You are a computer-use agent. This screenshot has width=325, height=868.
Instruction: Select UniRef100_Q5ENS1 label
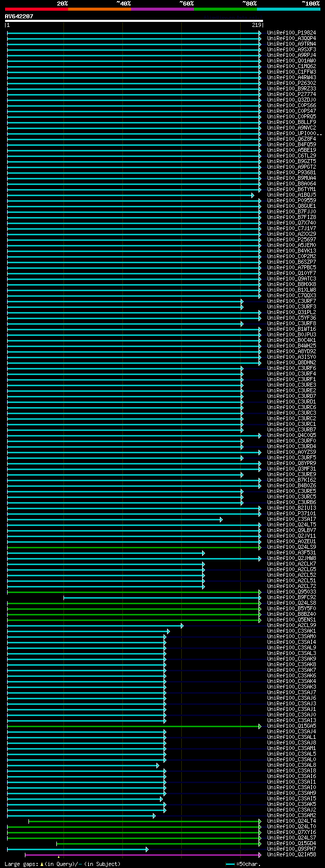(291, 619)
